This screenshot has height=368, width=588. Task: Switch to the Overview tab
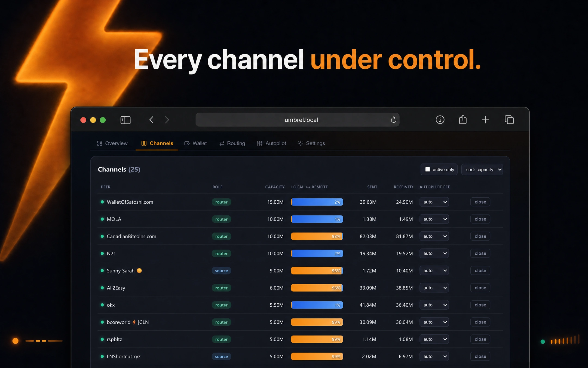tap(112, 143)
